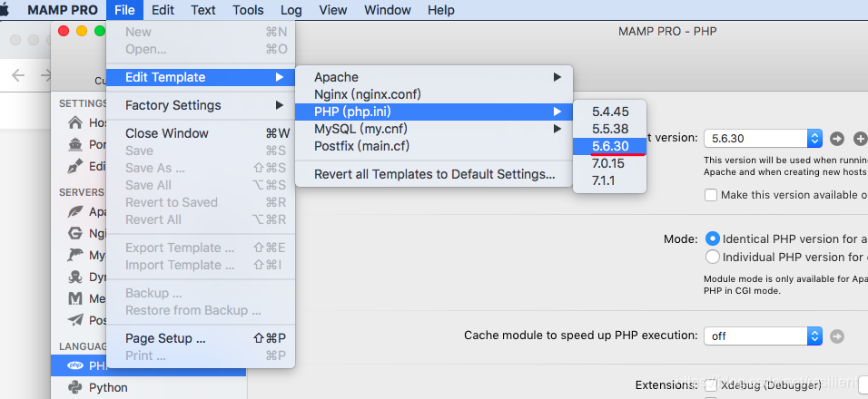This screenshot has height=399, width=868.
Task: Select the Dynamic DNS octopus icon
Action: [x=74, y=277]
